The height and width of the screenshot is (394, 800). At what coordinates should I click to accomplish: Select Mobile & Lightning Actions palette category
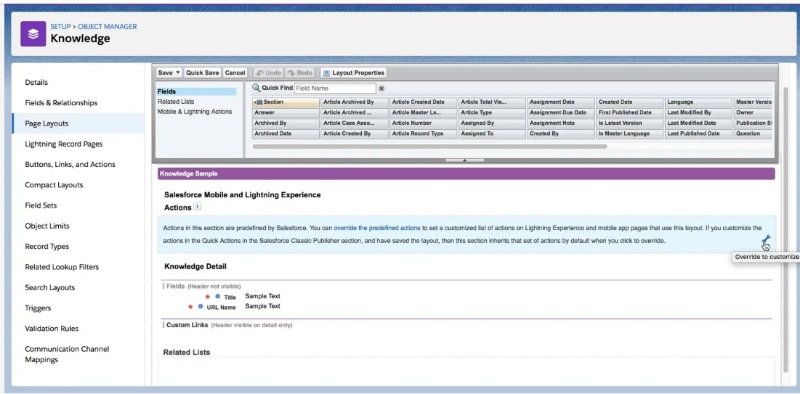pyautogui.click(x=194, y=111)
